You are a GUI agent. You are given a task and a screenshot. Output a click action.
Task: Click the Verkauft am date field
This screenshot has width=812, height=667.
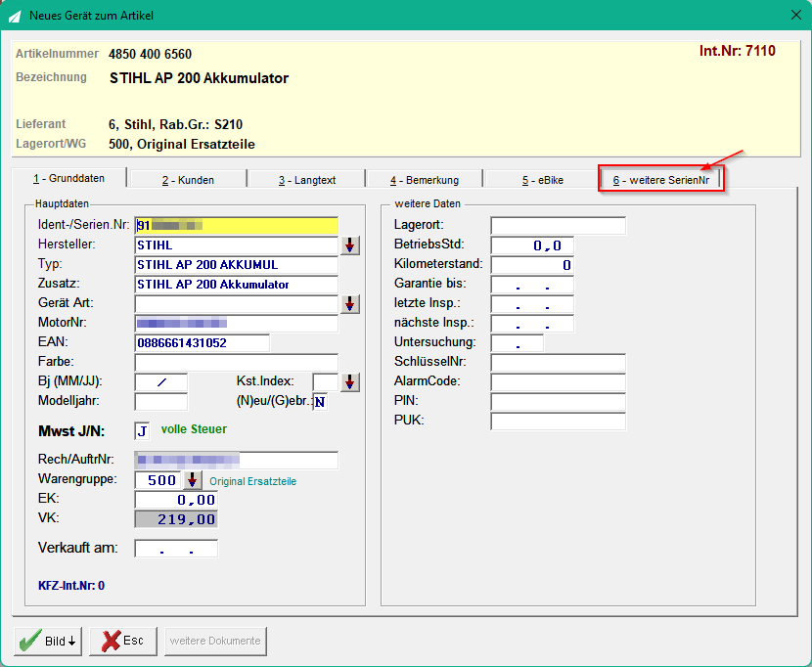(x=176, y=549)
